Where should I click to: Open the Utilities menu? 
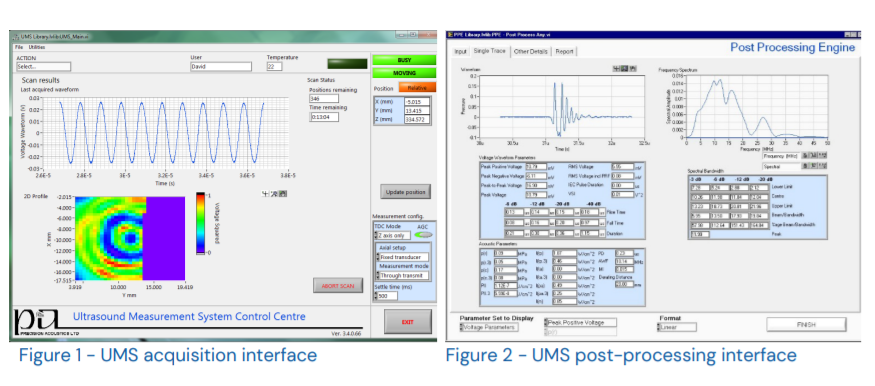37,47
